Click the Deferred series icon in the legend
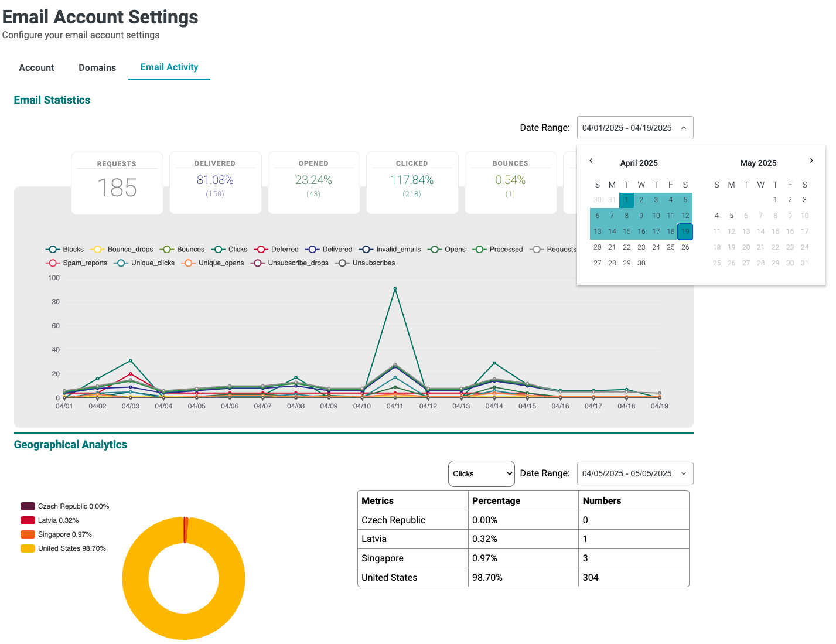Image resolution: width=836 pixels, height=644 pixels. pos(261,249)
